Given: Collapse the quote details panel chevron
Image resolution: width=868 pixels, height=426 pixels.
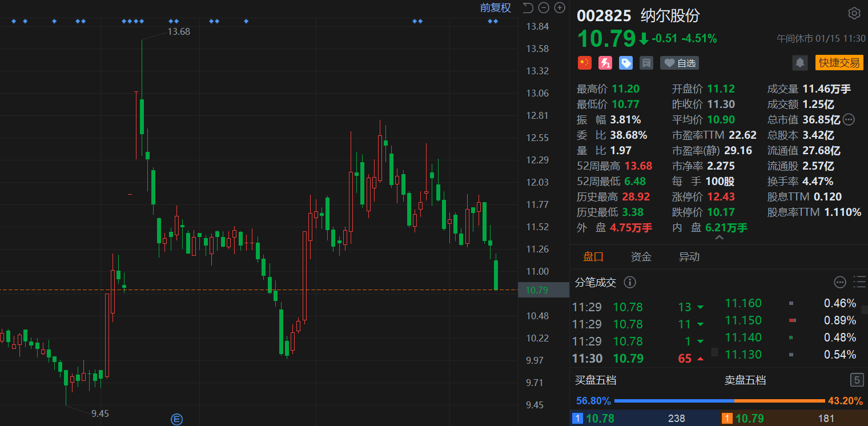Looking at the screenshot, I should point(718,238).
